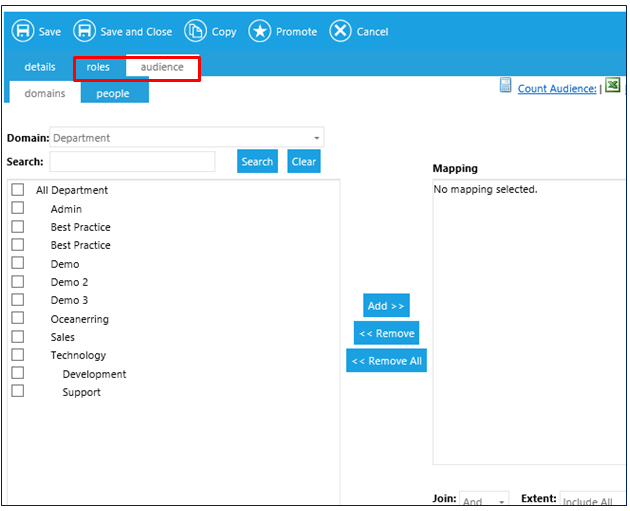630x511 pixels.
Task: Click inside the Search text field
Action: (132, 162)
